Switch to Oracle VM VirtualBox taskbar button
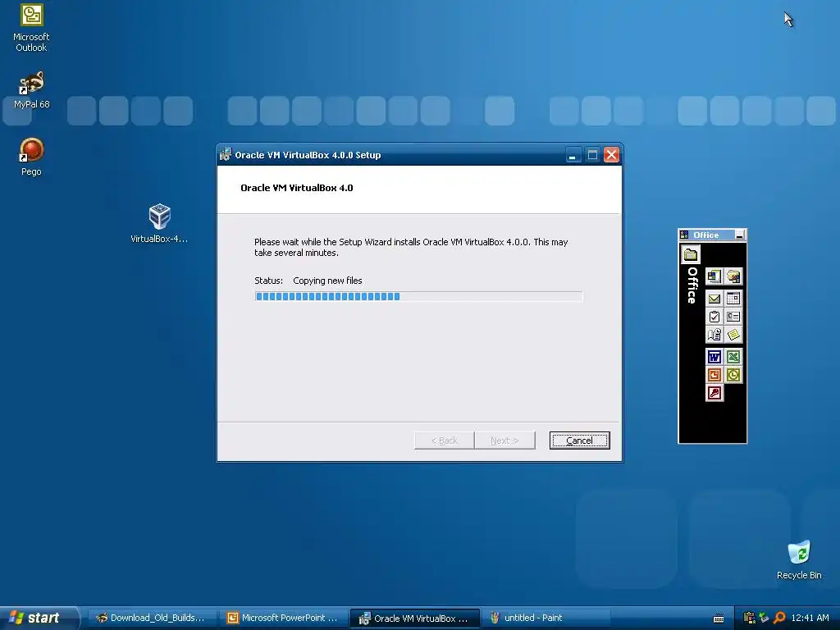840x630 pixels. (414, 619)
